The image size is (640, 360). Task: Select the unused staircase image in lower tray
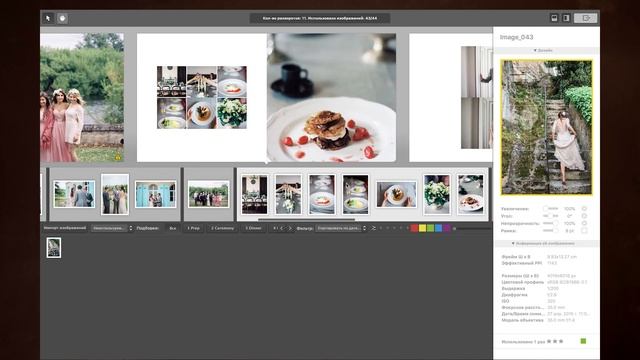coord(53,248)
